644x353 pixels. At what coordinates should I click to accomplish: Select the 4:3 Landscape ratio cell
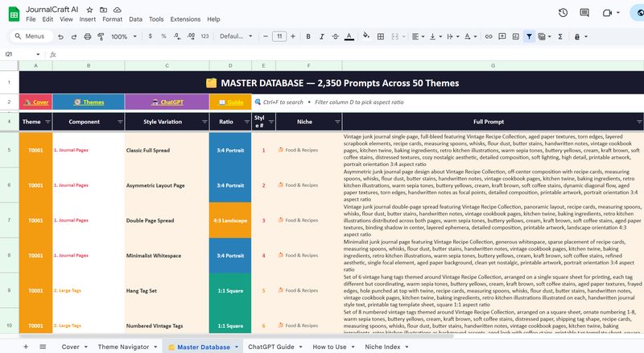click(230, 221)
